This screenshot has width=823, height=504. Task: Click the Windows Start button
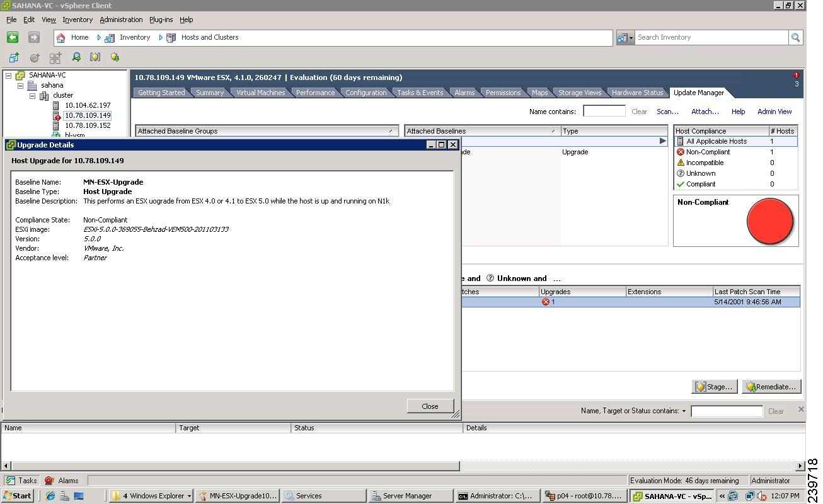click(x=18, y=496)
